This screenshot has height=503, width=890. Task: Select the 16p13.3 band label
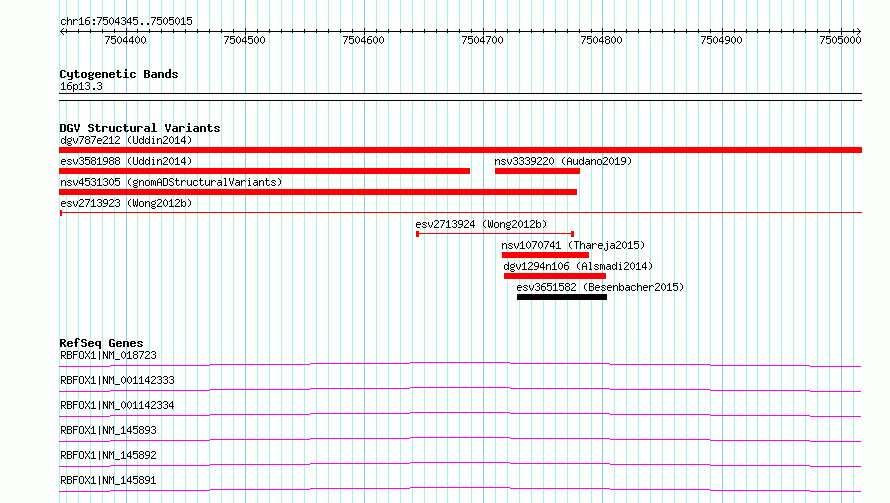[x=81, y=86]
